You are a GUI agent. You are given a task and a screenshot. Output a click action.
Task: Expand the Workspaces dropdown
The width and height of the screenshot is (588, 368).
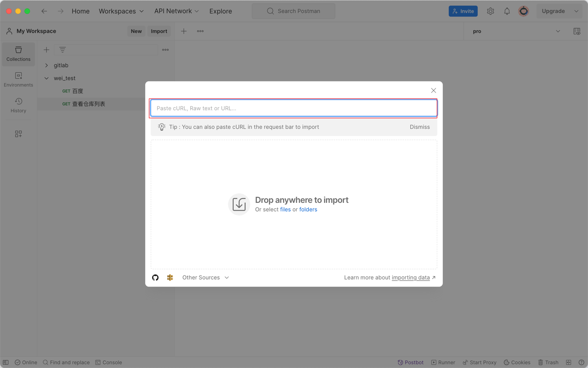coord(121,11)
